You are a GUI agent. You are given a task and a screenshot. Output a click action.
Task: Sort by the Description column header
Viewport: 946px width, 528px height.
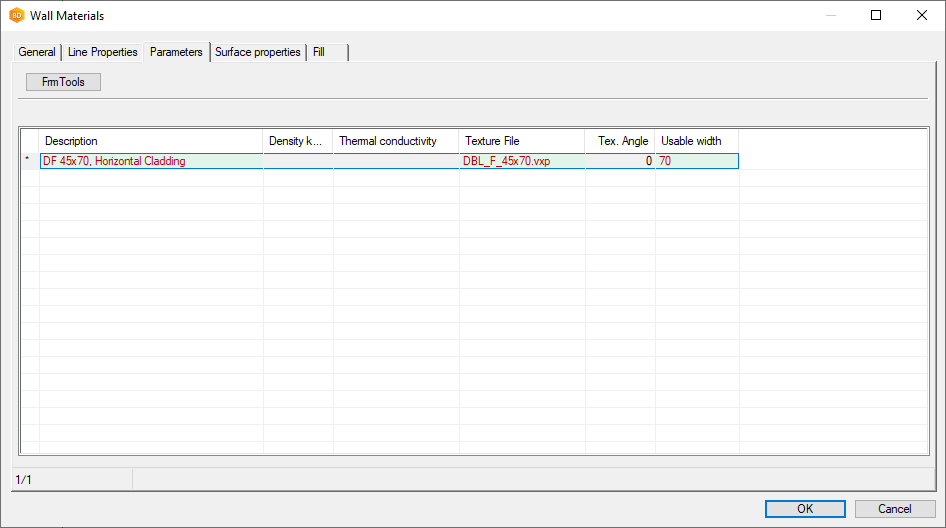pos(150,141)
